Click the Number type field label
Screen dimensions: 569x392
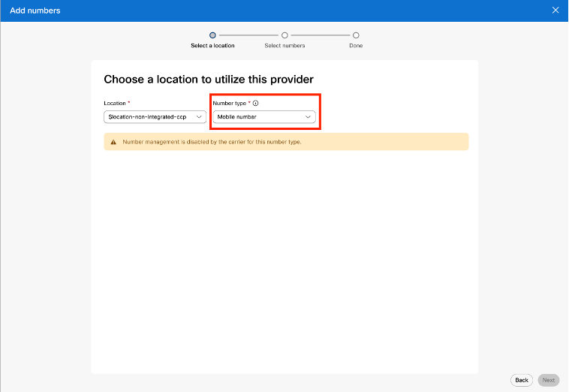230,103
